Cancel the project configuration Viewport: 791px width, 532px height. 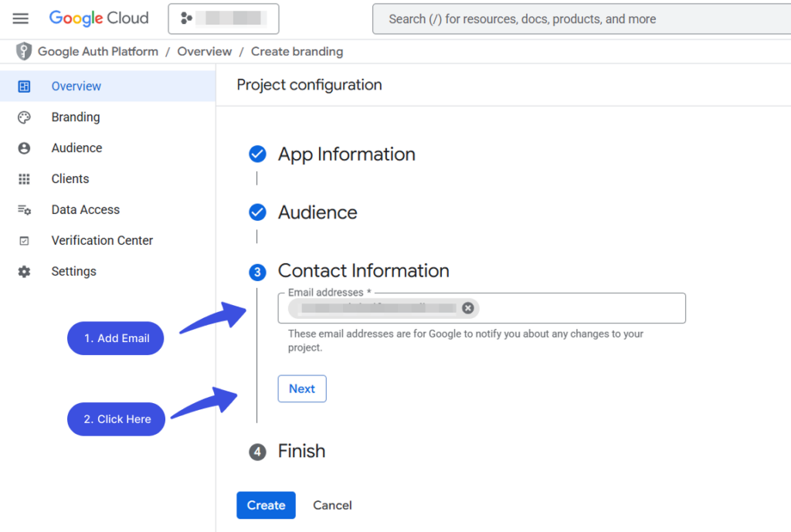pyautogui.click(x=332, y=505)
